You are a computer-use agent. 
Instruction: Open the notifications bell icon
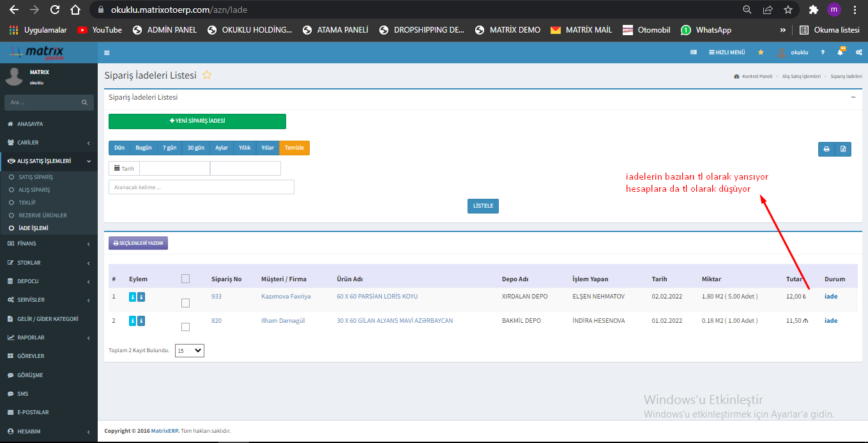pos(841,52)
